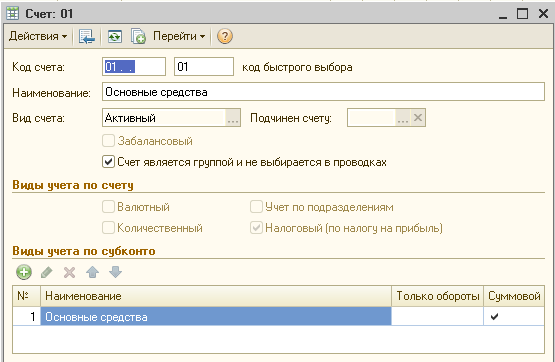Screen dimensions: 555x362
Task: Click the green add subkonto icon
Action: click(x=24, y=272)
